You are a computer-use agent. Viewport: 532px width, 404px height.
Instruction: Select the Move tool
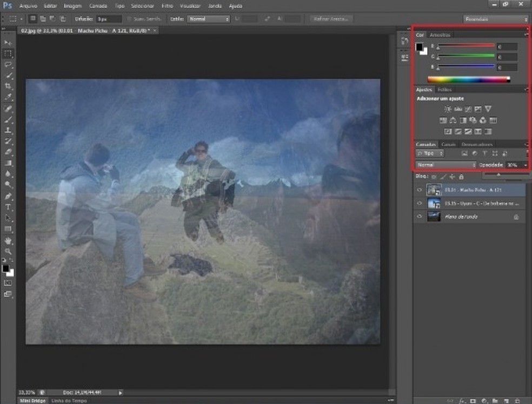[x=8, y=43]
